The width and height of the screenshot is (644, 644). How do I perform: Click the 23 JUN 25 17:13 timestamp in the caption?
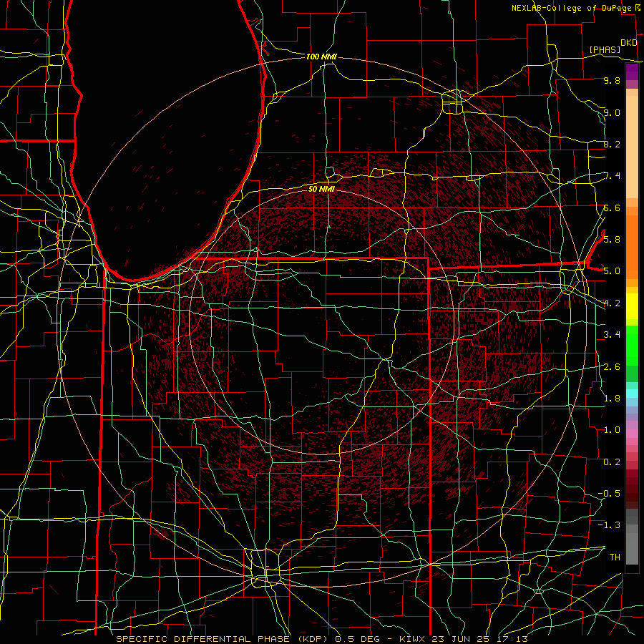pos(479,639)
